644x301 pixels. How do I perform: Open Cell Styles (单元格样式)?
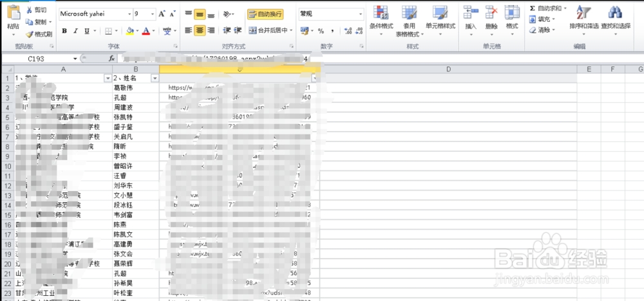click(440, 20)
